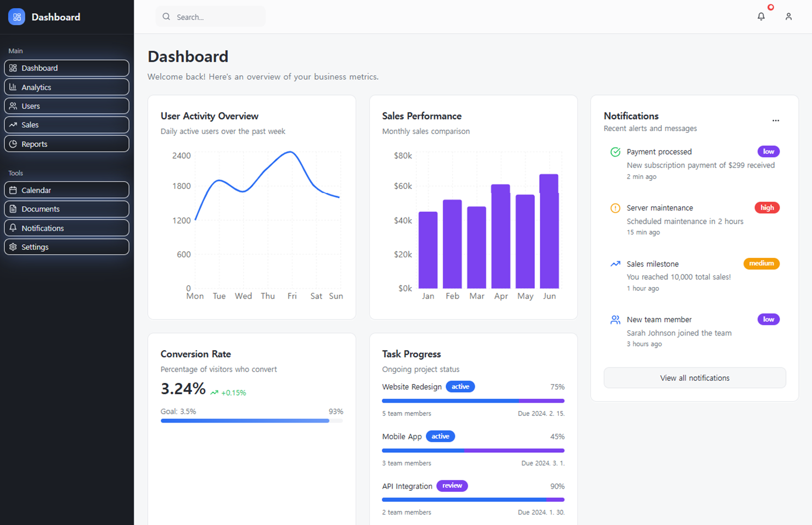This screenshot has height=525, width=812.
Task: Click the New team member people icon
Action: coord(615,320)
